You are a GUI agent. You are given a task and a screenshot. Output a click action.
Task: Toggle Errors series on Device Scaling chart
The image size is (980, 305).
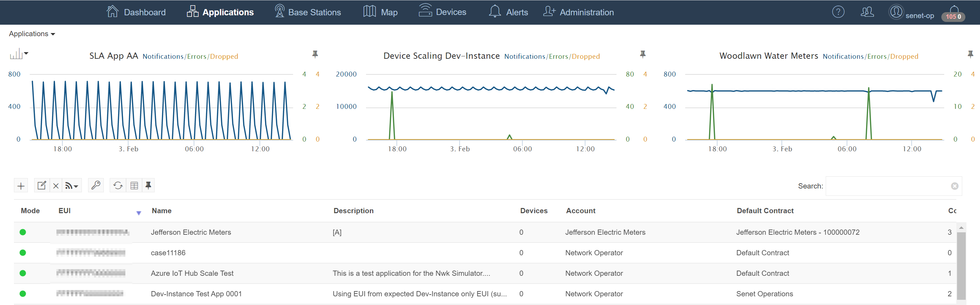(x=558, y=56)
